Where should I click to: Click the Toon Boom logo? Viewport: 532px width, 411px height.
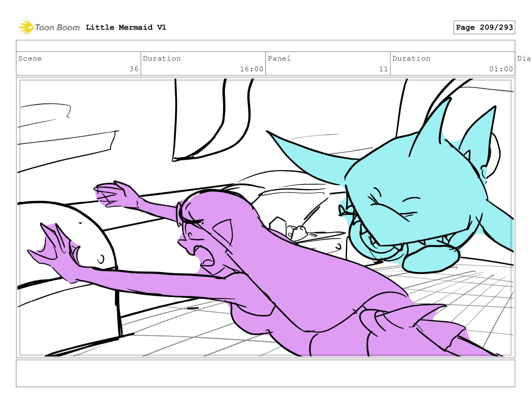[x=48, y=27]
